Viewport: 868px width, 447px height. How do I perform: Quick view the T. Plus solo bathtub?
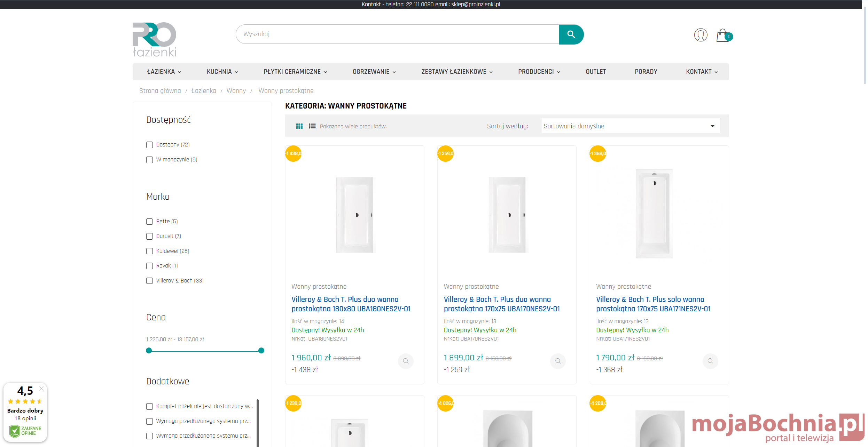click(710, 361)
